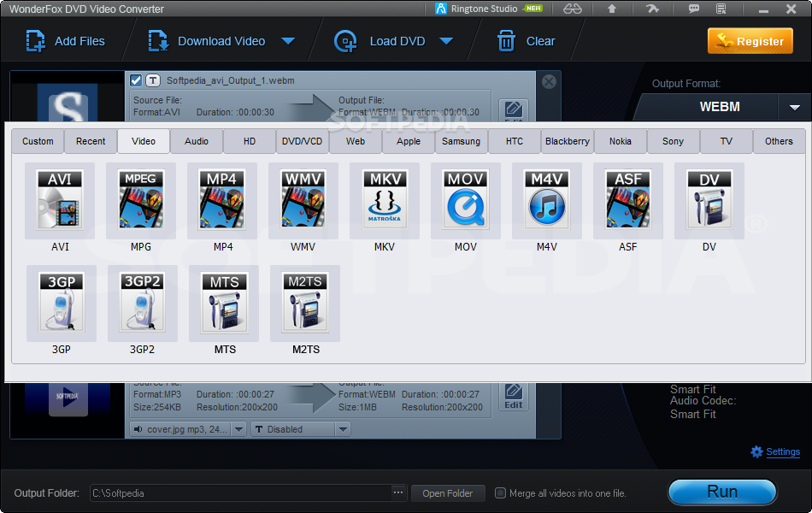This screenshot has height=513, width=812.
Task: Open the WEBM output format dropdown
Action: click(794, 107)
